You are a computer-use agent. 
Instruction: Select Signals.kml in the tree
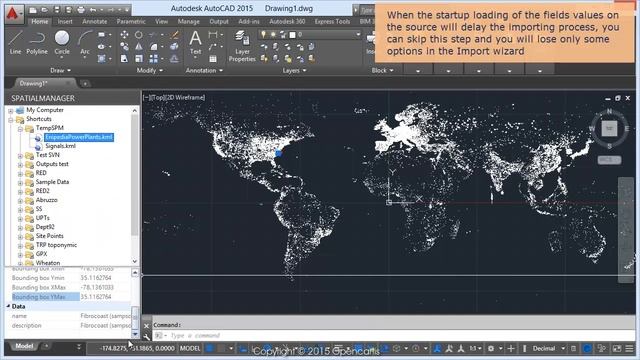60,146
